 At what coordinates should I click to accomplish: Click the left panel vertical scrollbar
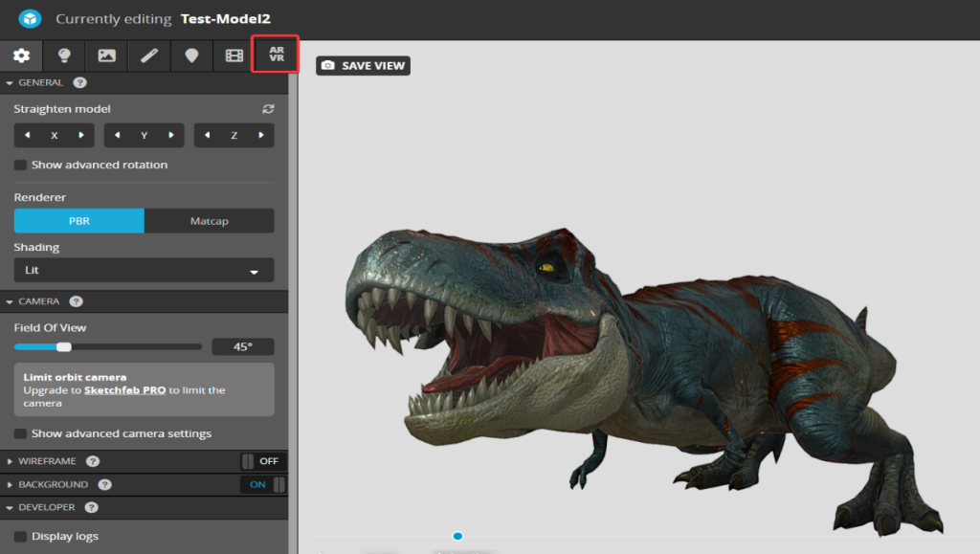click(x=293, y=312)
